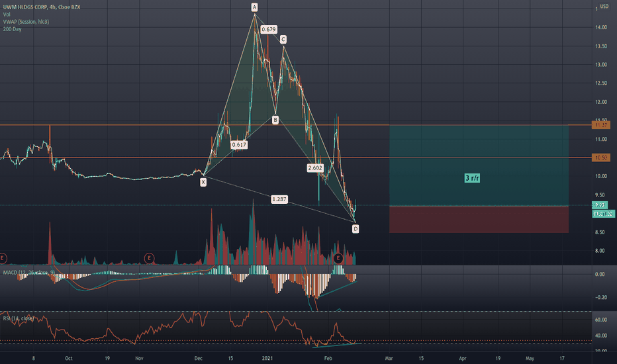Click the Mar label on the time axis
The width and height of the screenshot is (617, 364).
click(x=389, y=358)
